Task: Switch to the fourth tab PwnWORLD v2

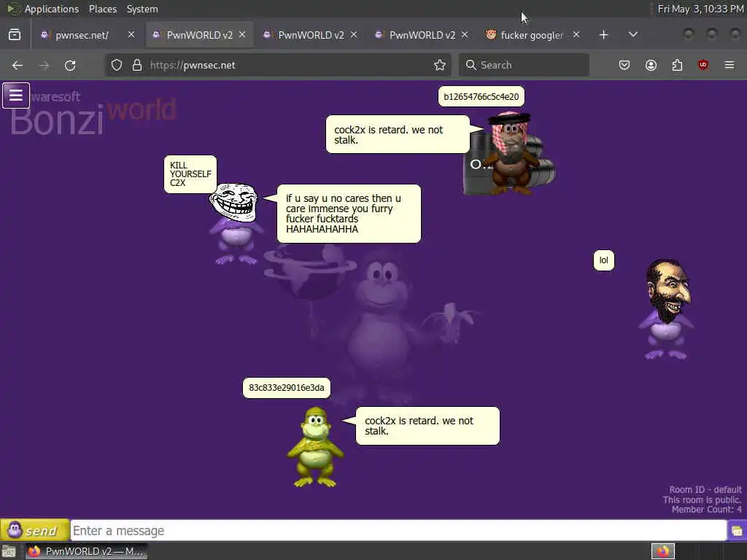Action: coord(422,35)
